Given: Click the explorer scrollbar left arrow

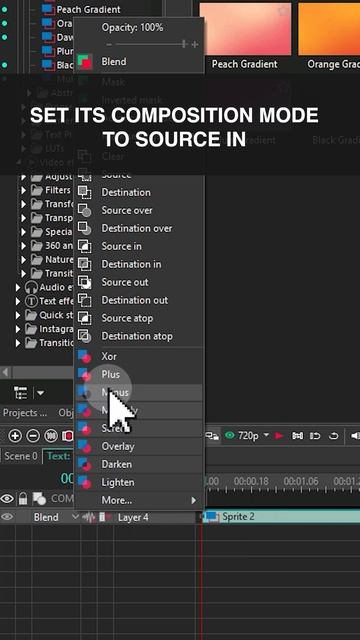Looking at the screenshot, I should (x=5, y=372).
